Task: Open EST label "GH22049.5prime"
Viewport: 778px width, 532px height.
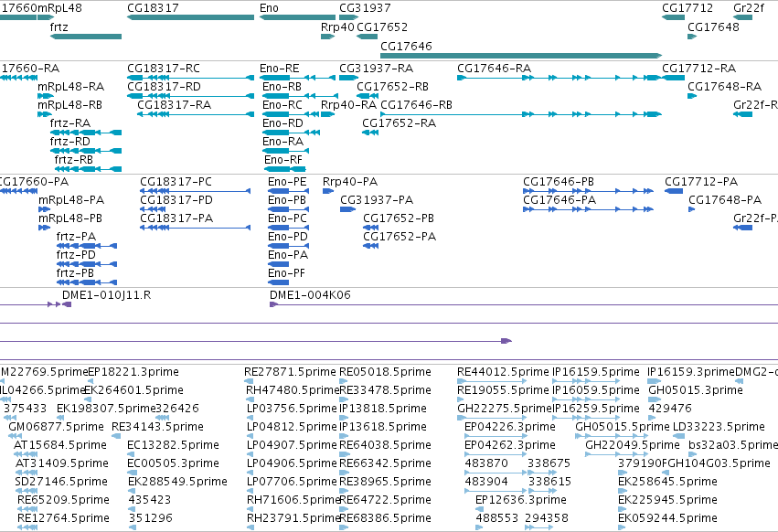Action: click(x=633, y=446)
